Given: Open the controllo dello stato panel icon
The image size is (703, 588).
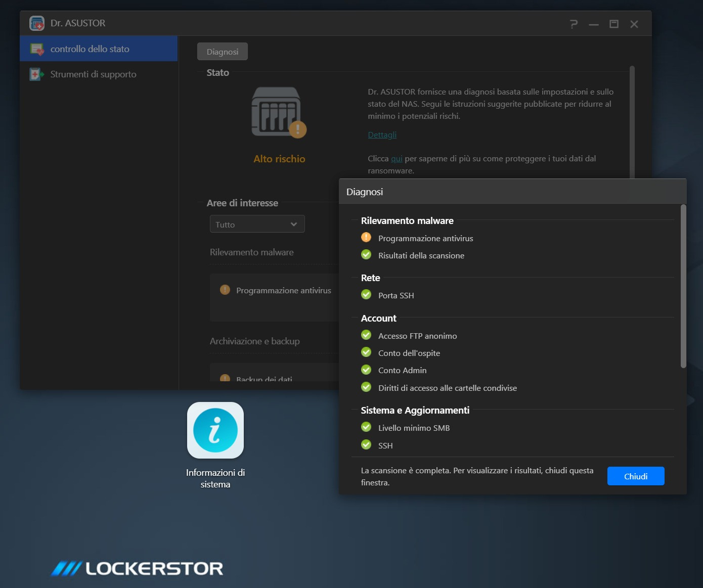Looking at the screenshot, I should coord(36,48).
